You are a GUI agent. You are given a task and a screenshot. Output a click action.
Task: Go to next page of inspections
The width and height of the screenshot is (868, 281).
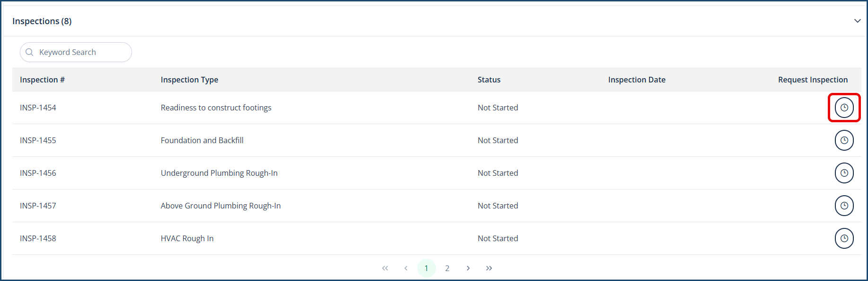[468, 268]
